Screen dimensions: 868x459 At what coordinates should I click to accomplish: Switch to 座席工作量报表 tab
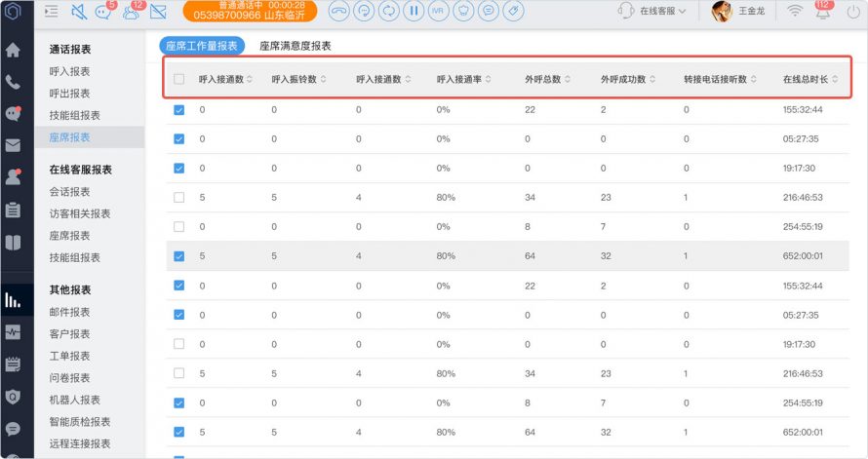[202, 46]
